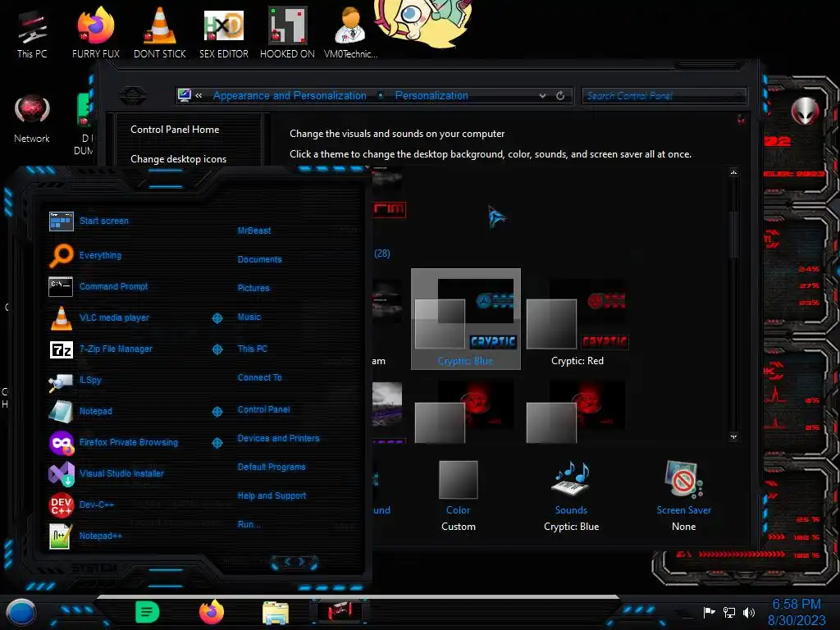The height and width of the screenshot is (630, 840).
Task: Click Change desktop icons link
Action: pyautogui.click(x=178, y=159)
